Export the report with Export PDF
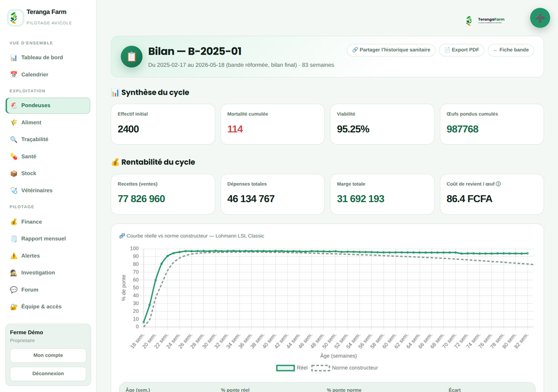 pyautogui.click(x=462, y=50)
